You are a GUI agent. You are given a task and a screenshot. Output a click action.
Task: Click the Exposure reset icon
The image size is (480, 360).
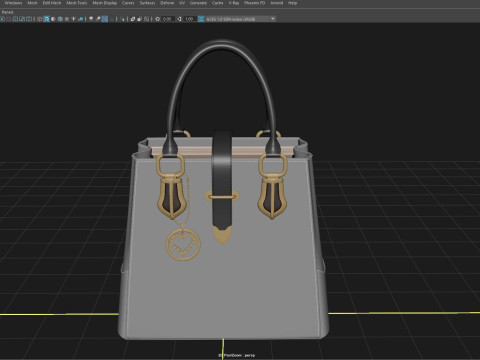click(157, 19)
